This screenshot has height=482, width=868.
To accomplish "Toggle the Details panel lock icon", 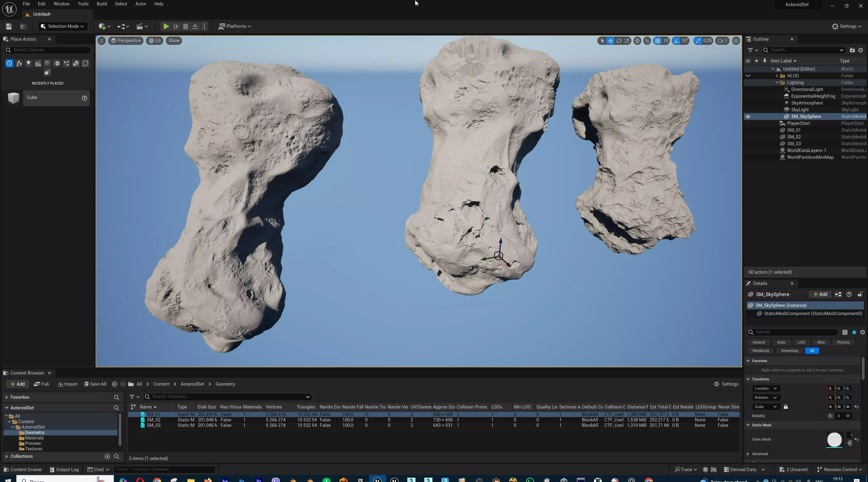I will pos(860,294).
